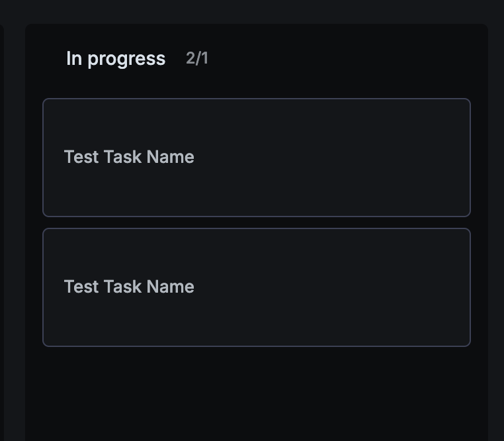This screenshot has height=441, width=504.
Task: Click the word "Name" in the second card
Action: tap(171, 287)
